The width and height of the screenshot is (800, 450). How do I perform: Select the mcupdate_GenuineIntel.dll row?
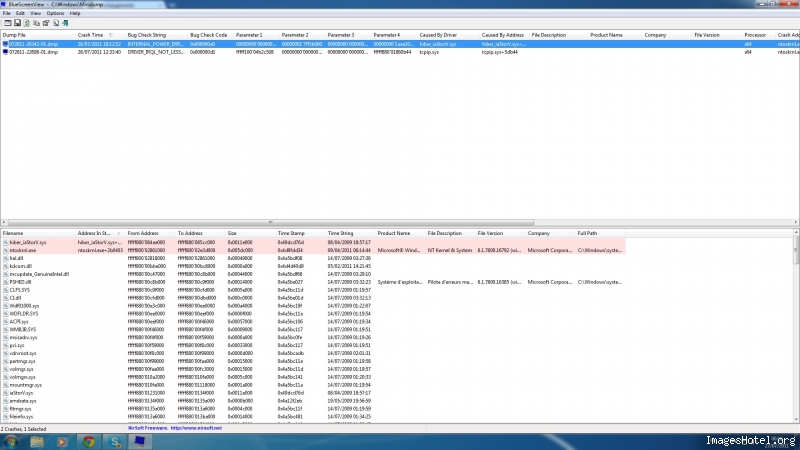pos(313,274)
